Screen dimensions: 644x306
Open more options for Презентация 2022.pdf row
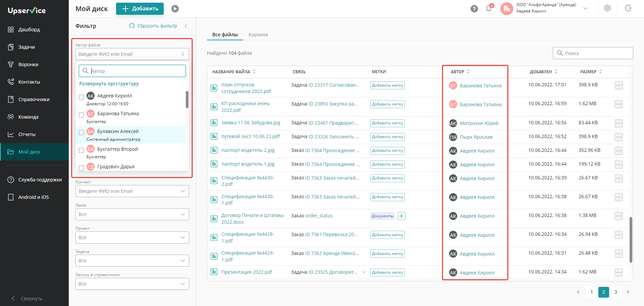point(619,272)
